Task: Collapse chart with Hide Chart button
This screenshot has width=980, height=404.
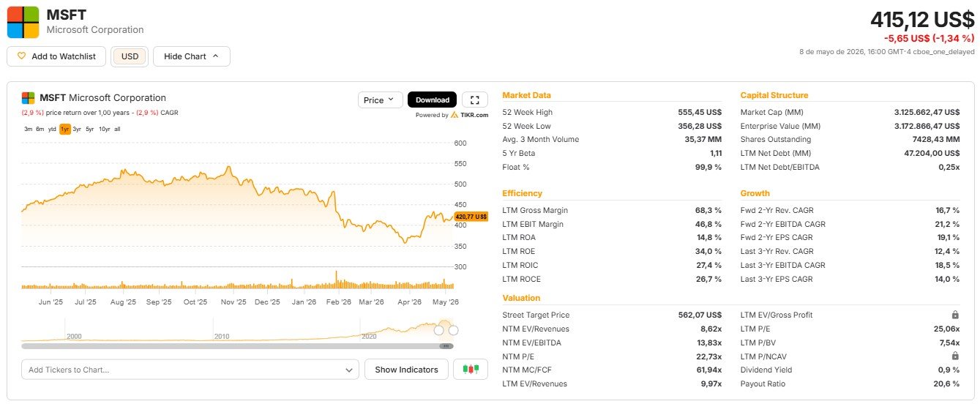Action: pyautogui.click(x=192, y=56)
